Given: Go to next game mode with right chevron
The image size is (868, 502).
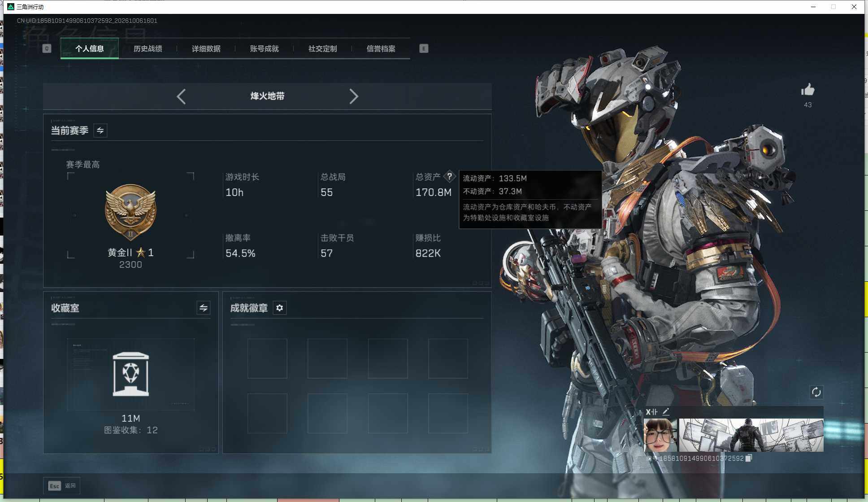Looking at the screenshot, I should tap(354, 96).
